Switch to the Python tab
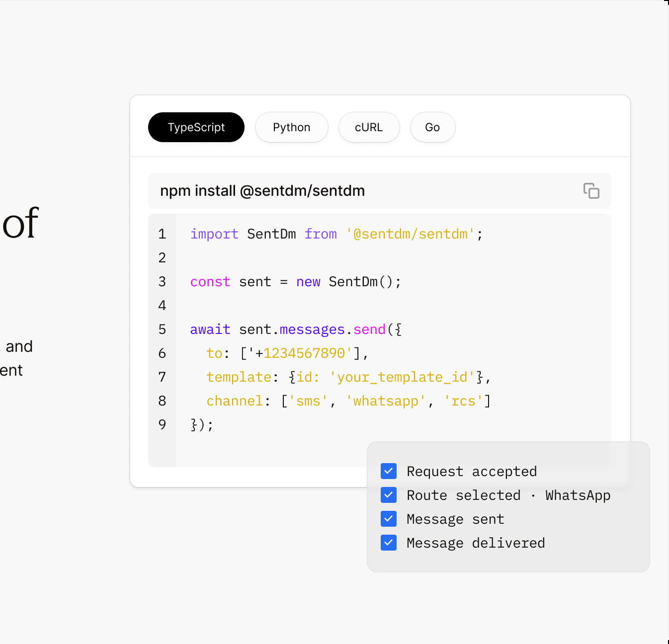 pos(292,127)
